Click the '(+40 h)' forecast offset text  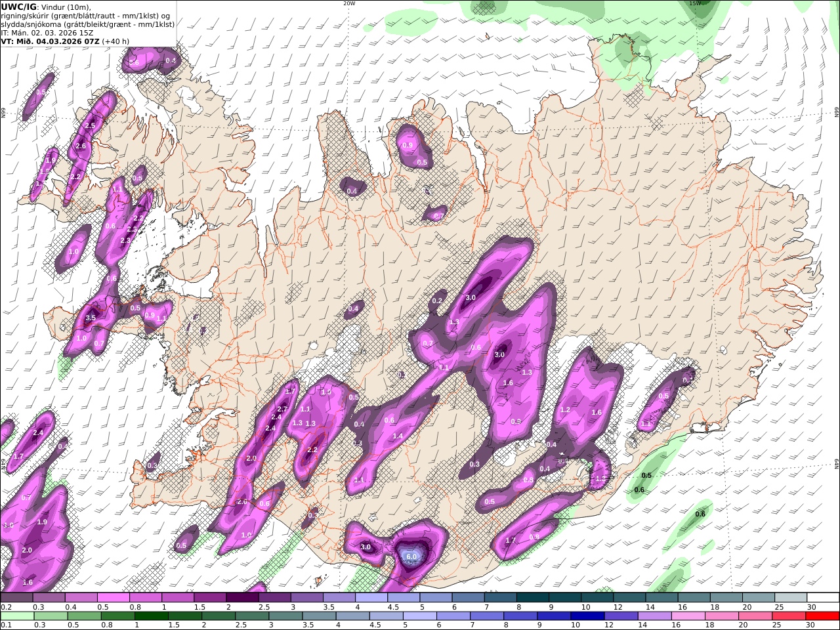[x=116, y=41]
